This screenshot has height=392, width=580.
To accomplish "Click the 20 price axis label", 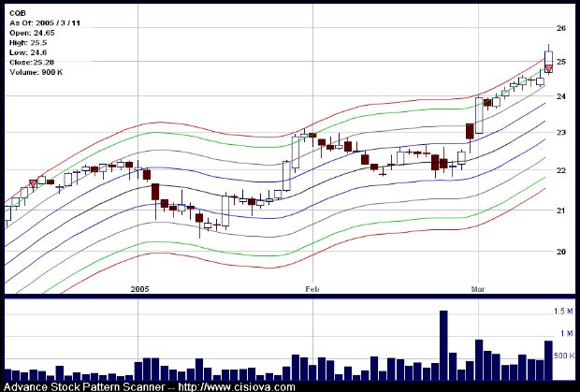I will [x=561, y=252].
